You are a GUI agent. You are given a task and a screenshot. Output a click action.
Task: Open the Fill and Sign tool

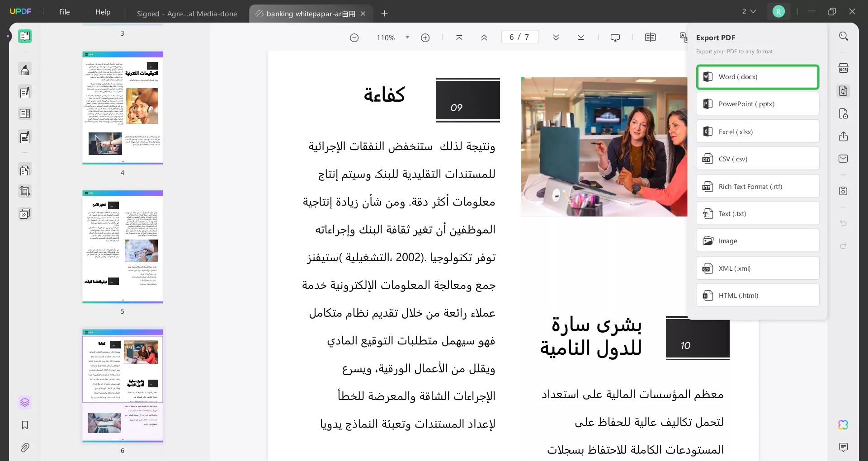pyautogui.click(x=25, y=136)
